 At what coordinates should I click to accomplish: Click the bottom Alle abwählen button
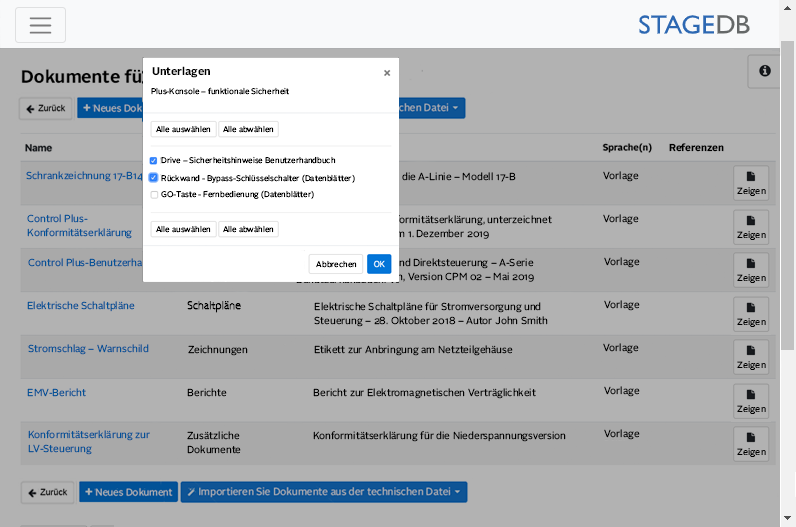tap(248, 229)
